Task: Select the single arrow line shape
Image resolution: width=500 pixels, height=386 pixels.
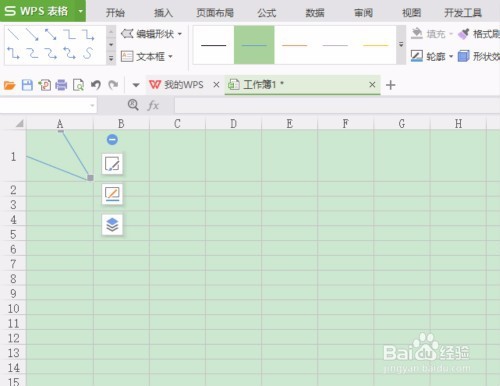Action: [x=32, y=34]
